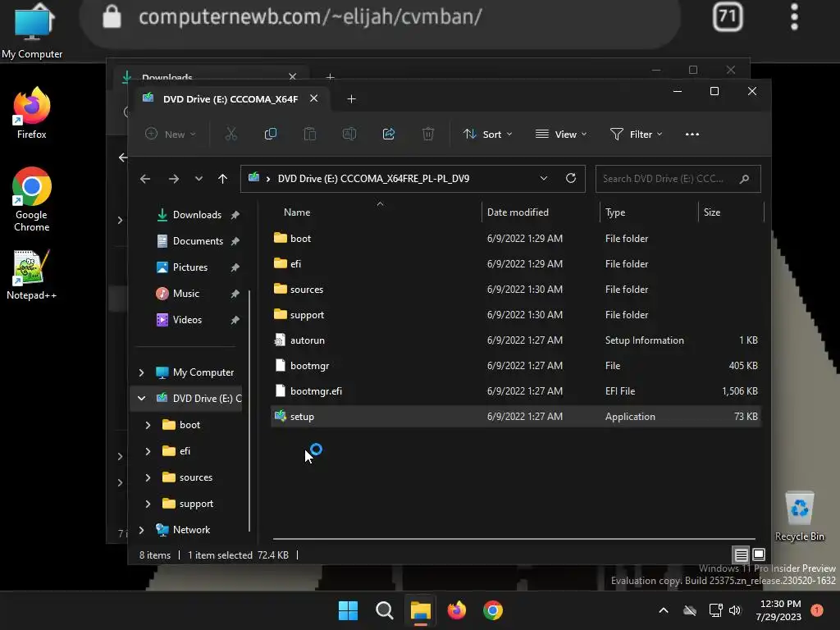Viewport: 840px width, 630px height.
Task: Open My Computer desktop icon
Action: [32, 31]
